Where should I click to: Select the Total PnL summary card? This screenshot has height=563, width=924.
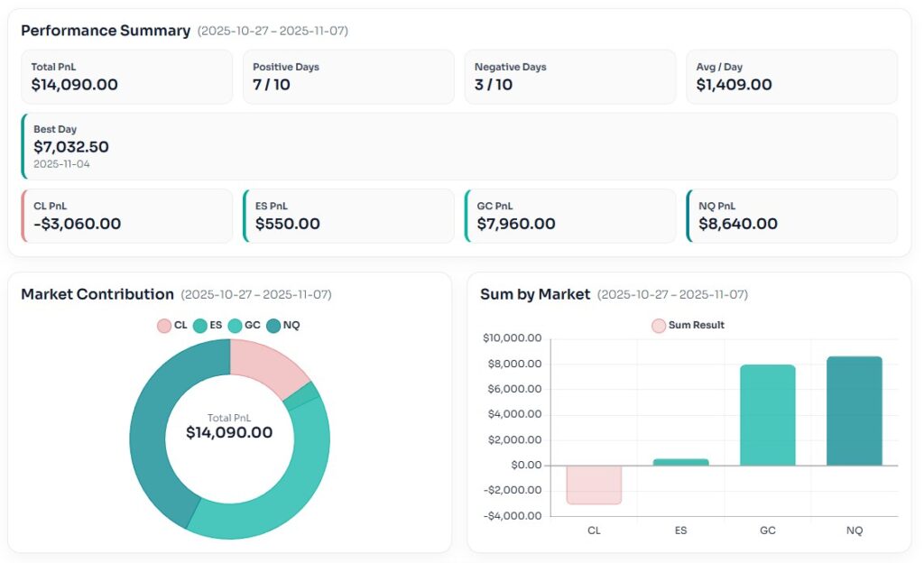(x=126, y=77)
